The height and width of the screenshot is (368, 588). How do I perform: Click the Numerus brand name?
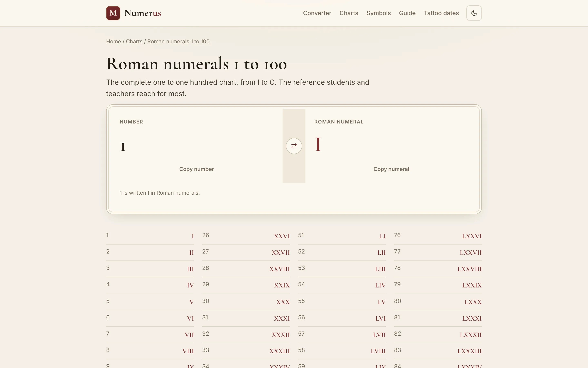(x=143, y=13)
